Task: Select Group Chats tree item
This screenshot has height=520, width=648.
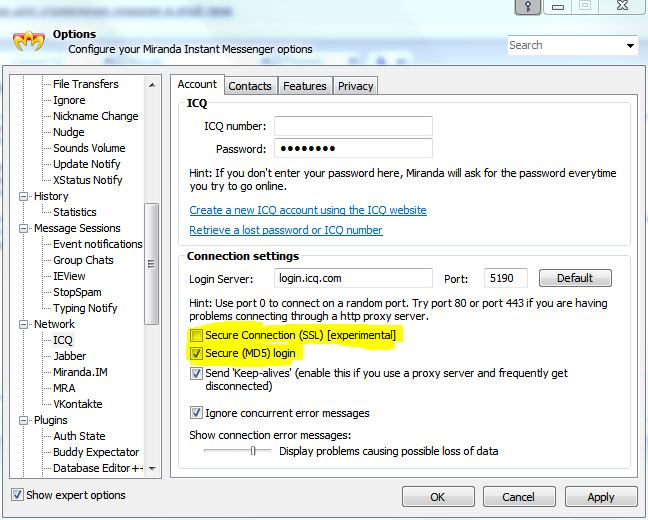Action: (x=83, y=260)
